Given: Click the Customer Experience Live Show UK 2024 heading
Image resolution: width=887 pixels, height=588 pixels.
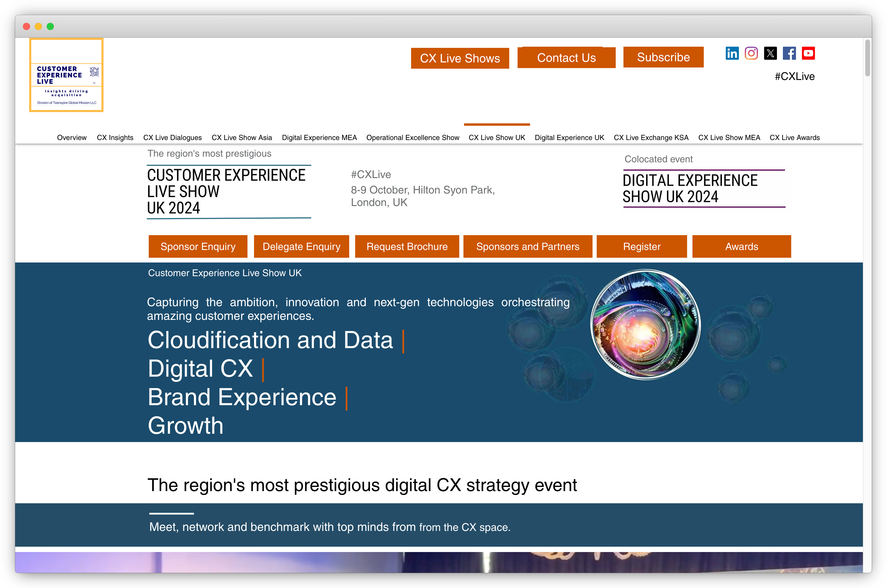Looking at the screenshot, I should pyautogui.click(x=226, y=192).
